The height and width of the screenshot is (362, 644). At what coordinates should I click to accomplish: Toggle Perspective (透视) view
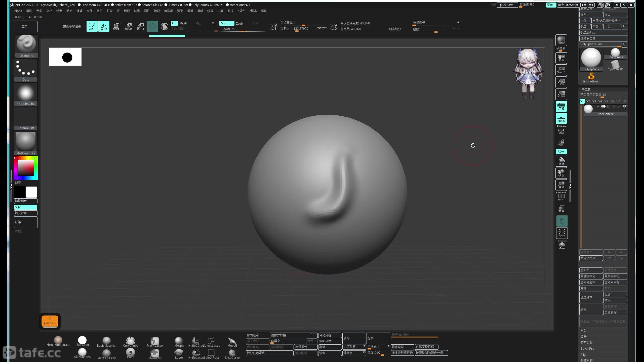pyautogui.click(x=561, y=106)
